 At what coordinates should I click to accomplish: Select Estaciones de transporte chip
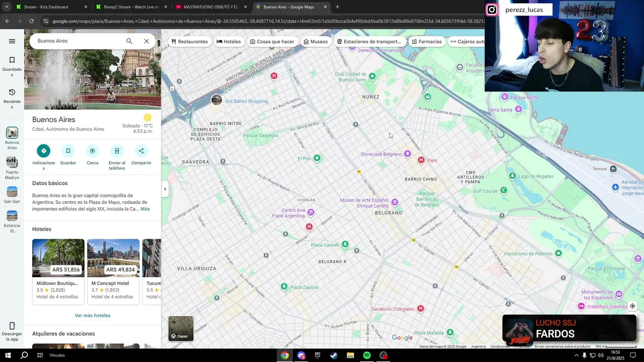(369, 42)
